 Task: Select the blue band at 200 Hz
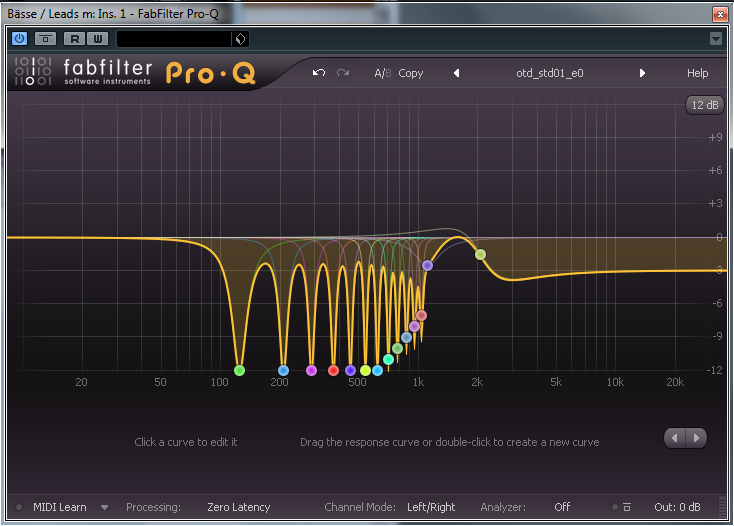point(283,371)
